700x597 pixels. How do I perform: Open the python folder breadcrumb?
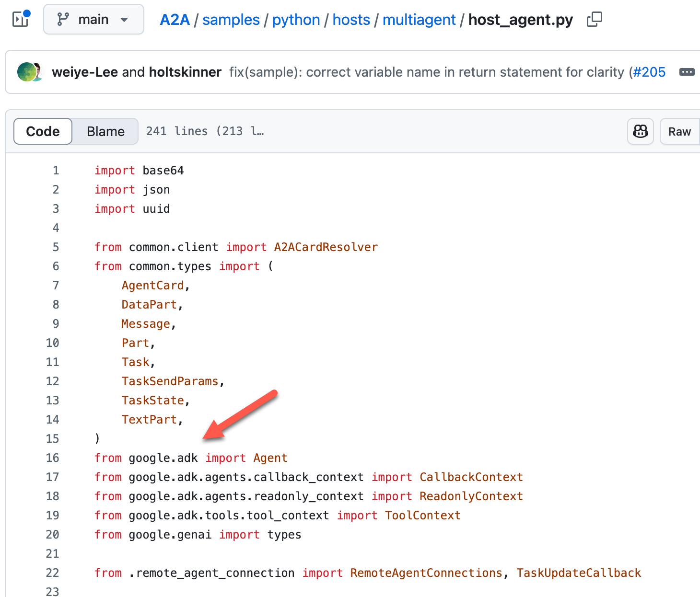pyautogui.click(x=296, y=20)
